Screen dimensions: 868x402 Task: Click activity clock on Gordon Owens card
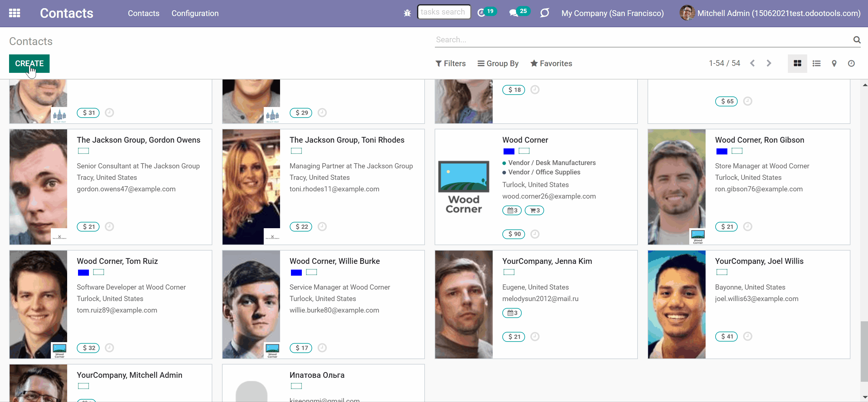pos(109,227)
